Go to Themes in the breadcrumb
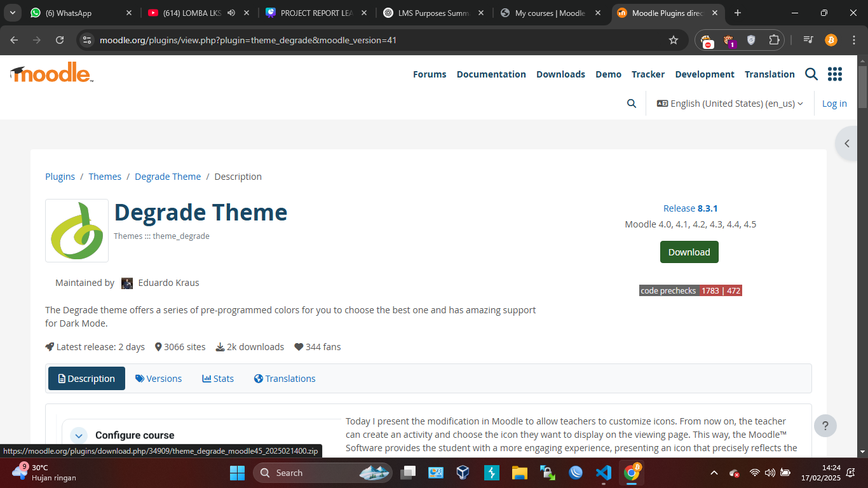 [105, 177]
